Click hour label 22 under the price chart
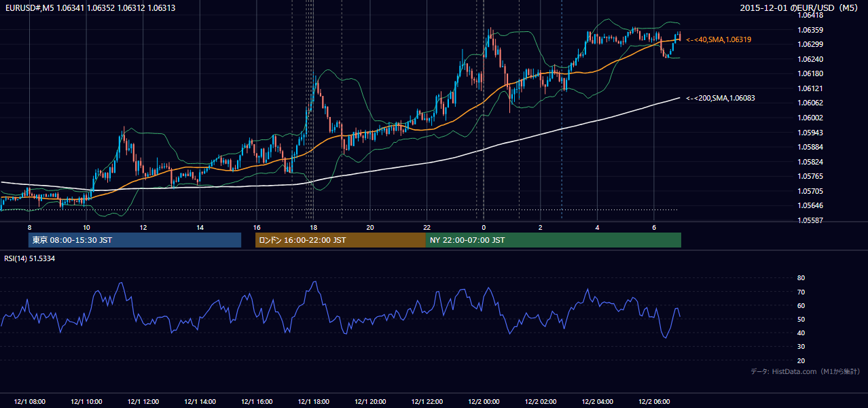Screen dimensions: 868x408 click(427, 227)
